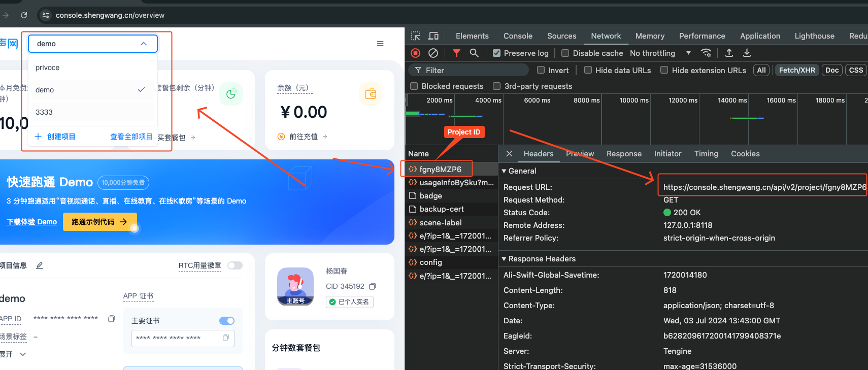Check Hide data URLs
868x370 pixels.
(x=588, y=70)
